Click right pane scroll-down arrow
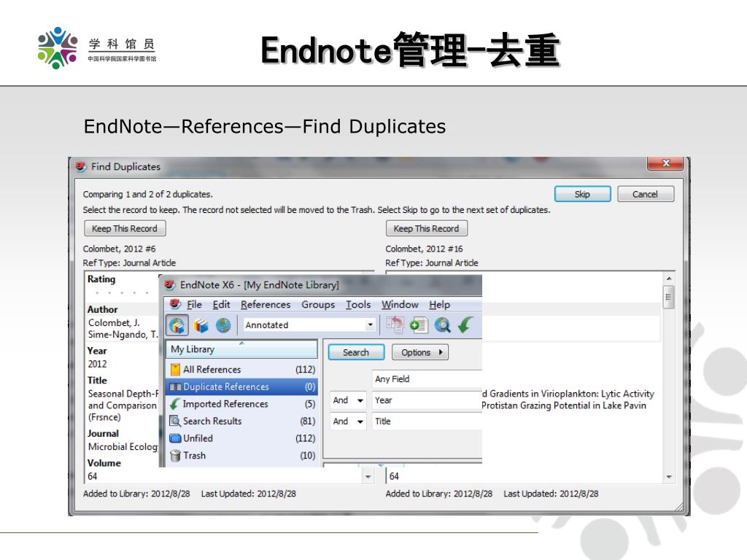The width and height of the screenshot is (747, 560). tap(669, 477)
